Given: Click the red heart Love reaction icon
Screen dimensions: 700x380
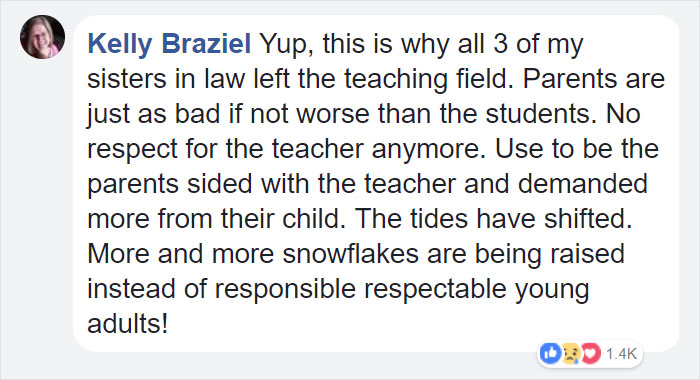Looking at the screenshot, I should click(590, 354).
